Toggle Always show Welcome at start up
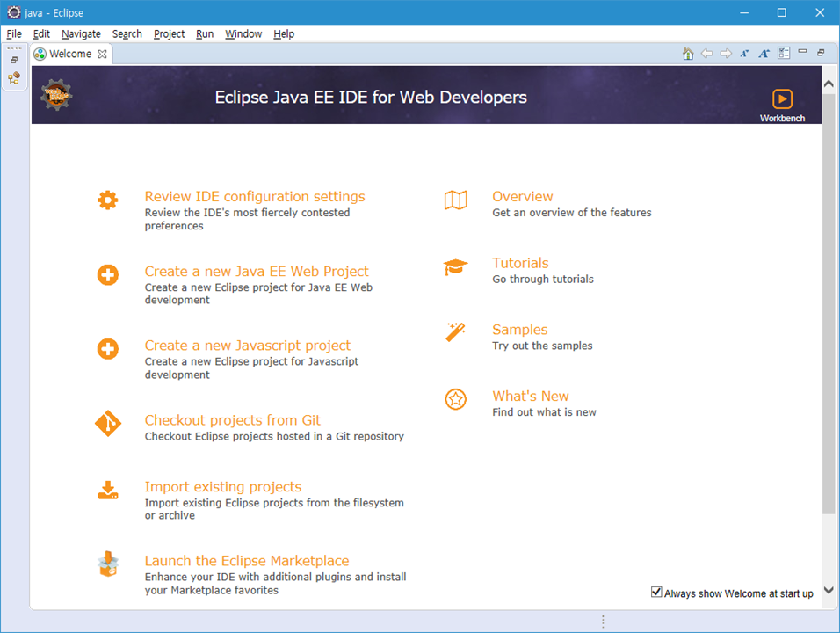The width and height of the screenshot is (840, 633). tap(655, 592)
